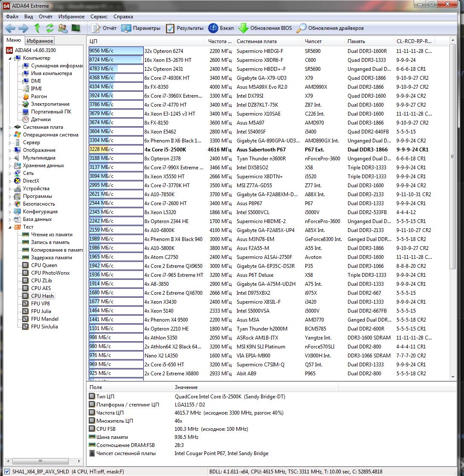Sort by the Память column header
This screenshot has height=476, width=464.
point(369,41)
